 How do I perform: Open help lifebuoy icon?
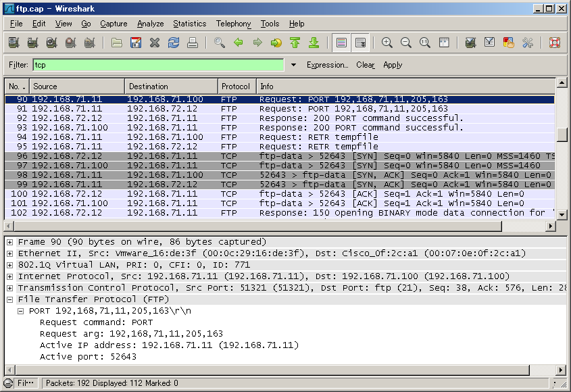pyautogui.click(x=554, y=43)
